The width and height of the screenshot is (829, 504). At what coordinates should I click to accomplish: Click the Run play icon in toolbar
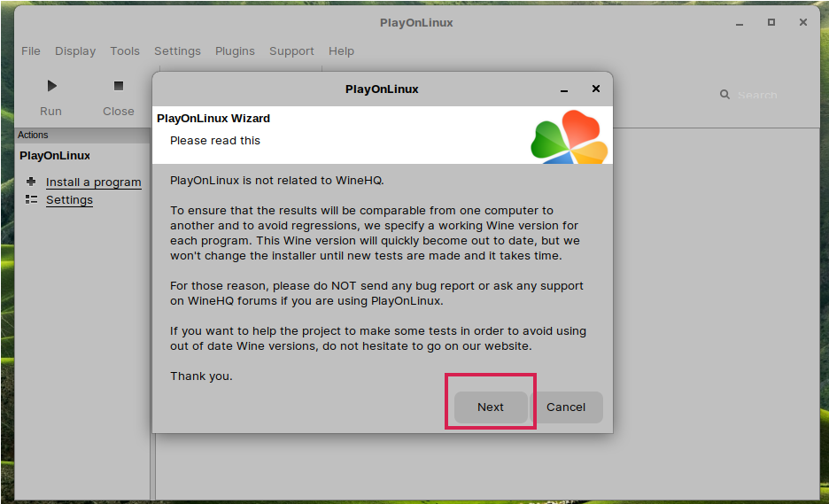[x=51, y=86]
